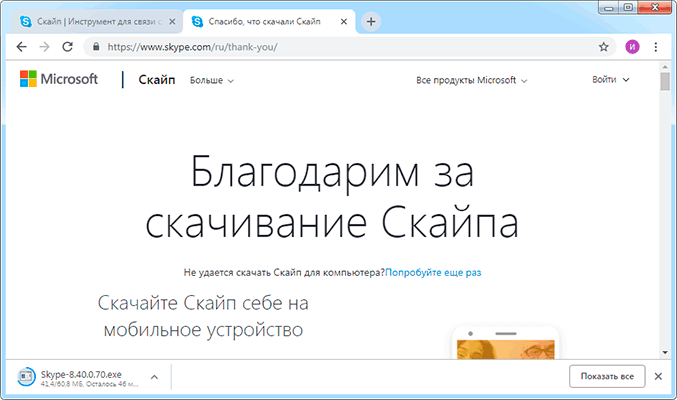This screenshot has width=677, height=400.
Task: Click the scrollbar down arrow
Action: pos(665,352)
